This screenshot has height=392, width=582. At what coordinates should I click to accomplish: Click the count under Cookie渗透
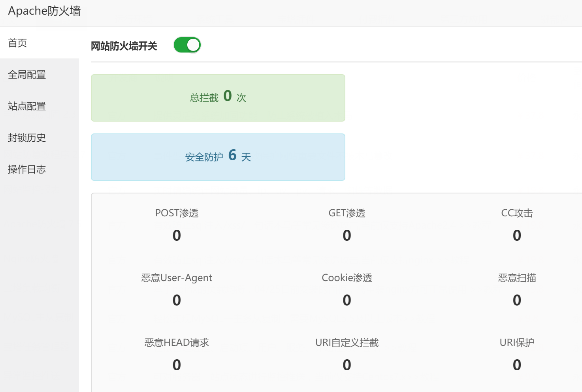[347, 300]
